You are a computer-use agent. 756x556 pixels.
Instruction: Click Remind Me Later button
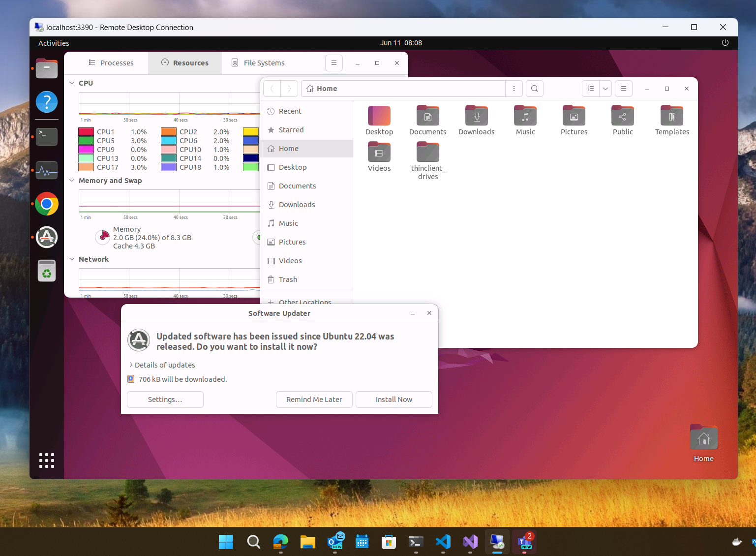click(x=314, y=400)
